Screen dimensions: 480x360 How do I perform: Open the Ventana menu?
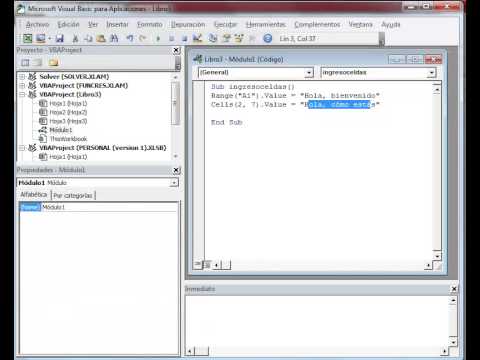[360, 24]
